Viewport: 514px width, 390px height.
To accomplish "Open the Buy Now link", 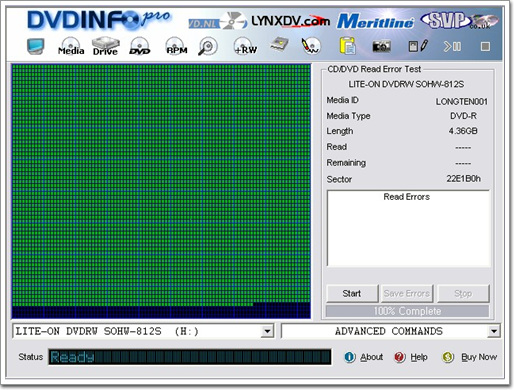I will point(479,357).
